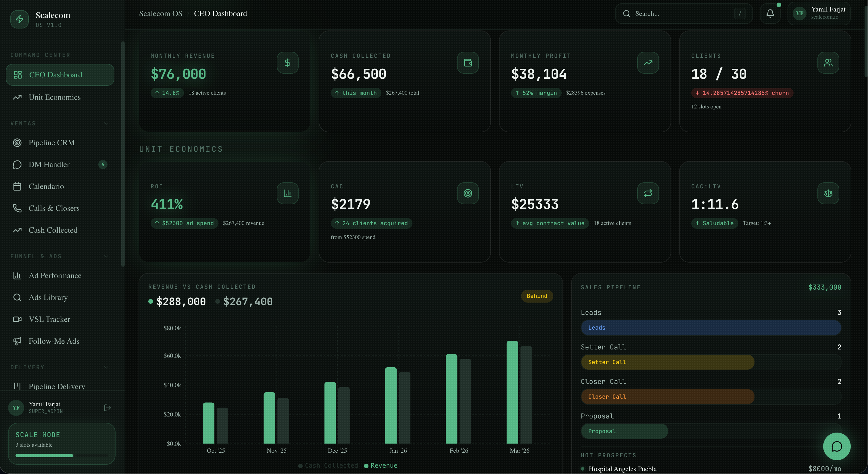Open the notifications bell
This screenshot has height=474, width=868.
point(770,13)
